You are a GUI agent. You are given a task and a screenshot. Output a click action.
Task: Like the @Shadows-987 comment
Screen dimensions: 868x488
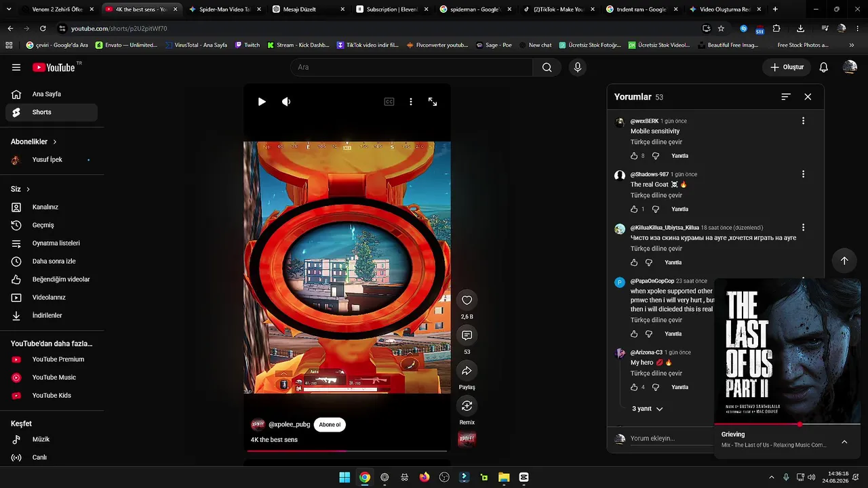(x=634, y=209)
